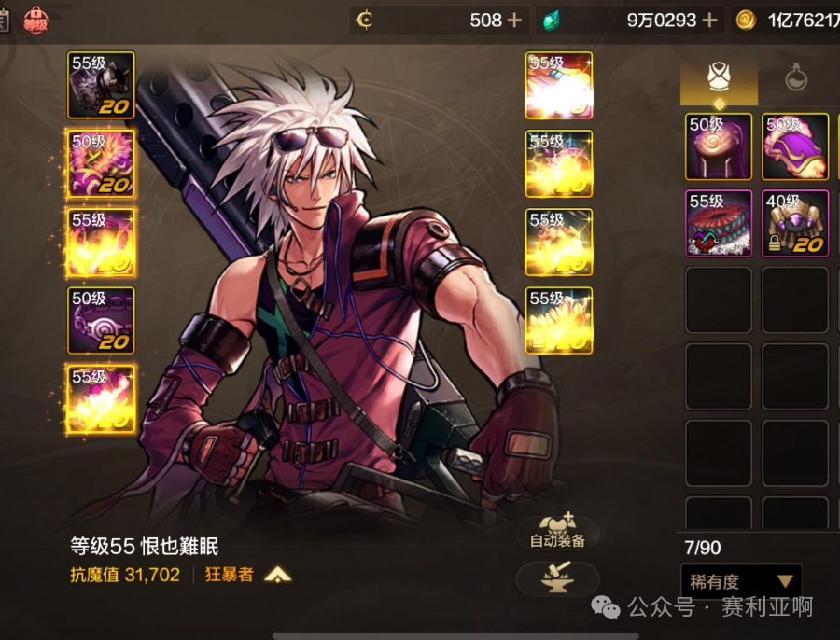Click the green gem currency icon

pyautogui.click(x=551, y=21)
